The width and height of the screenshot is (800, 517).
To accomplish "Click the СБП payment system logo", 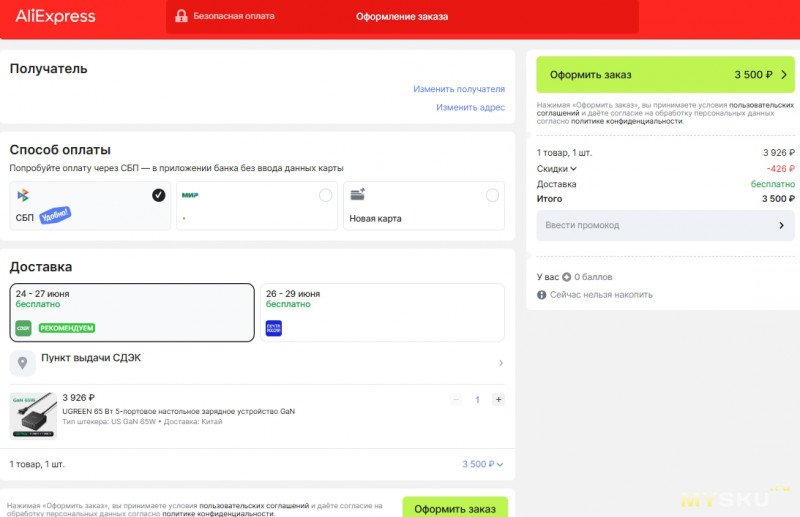I will (23, 195).
